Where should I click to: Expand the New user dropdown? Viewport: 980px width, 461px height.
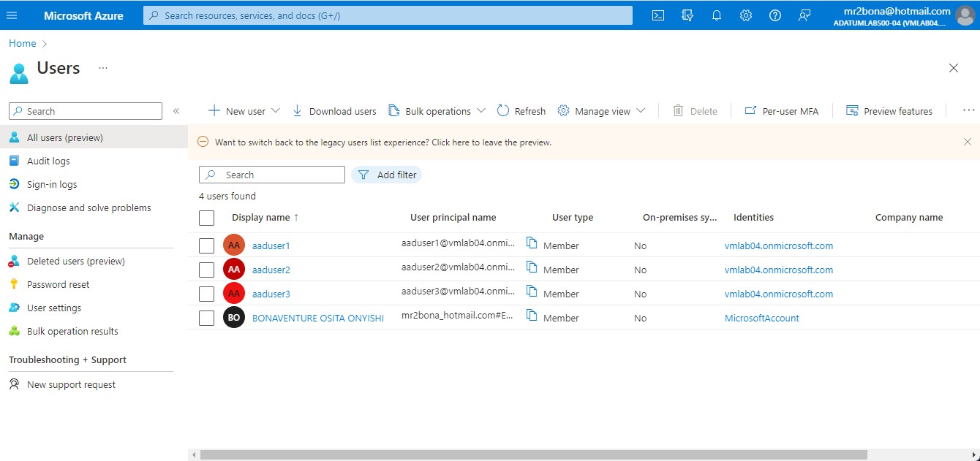(x=274, y=110)
